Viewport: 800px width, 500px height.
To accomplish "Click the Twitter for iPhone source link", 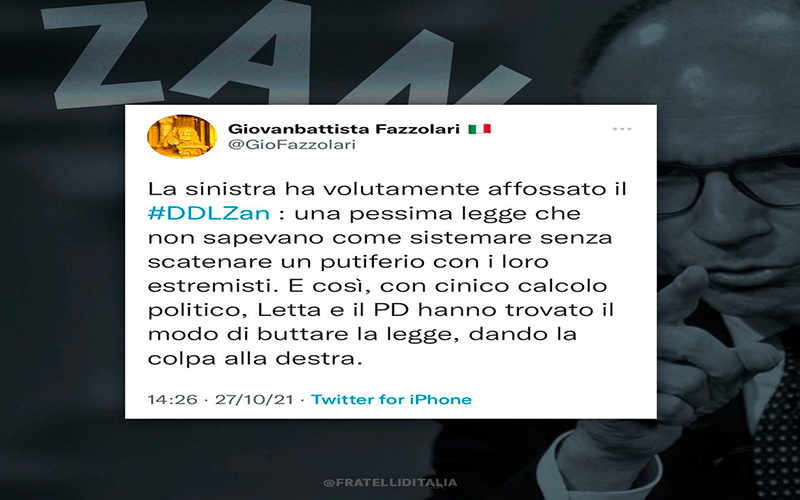I will pos(391,399).
